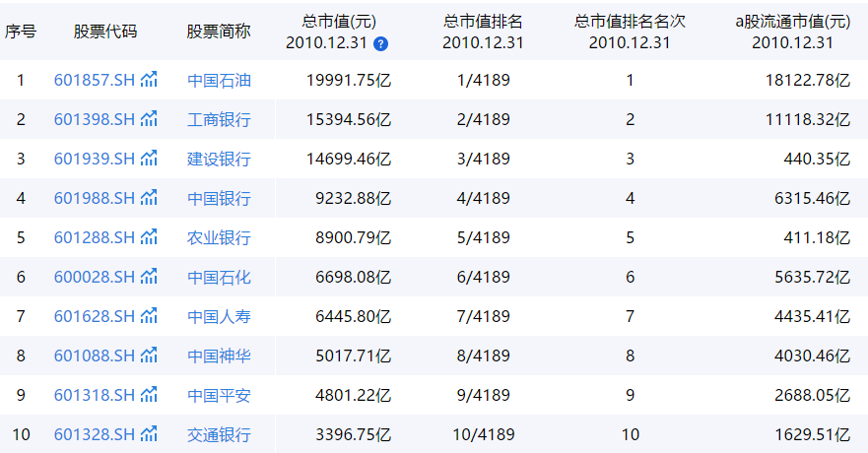
Task: Open stock code 601628.SH link
Action: click(x=95, y=316)
